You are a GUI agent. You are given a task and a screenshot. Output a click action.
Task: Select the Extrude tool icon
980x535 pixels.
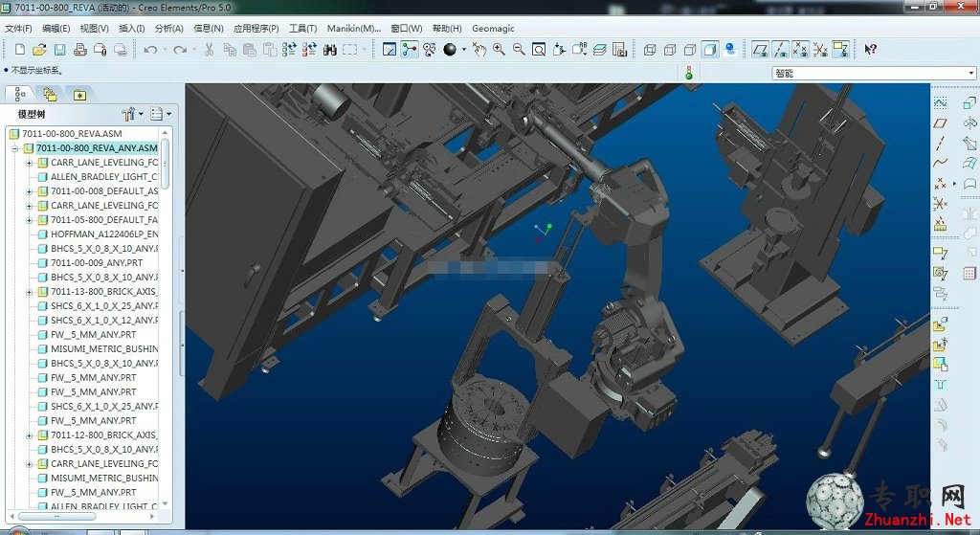coord(969,102)
